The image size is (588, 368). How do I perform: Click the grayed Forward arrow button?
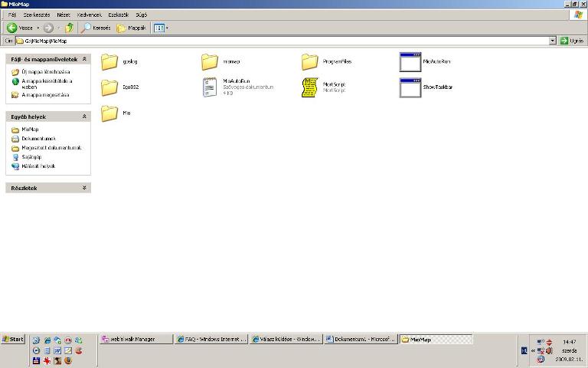point(48,28)
